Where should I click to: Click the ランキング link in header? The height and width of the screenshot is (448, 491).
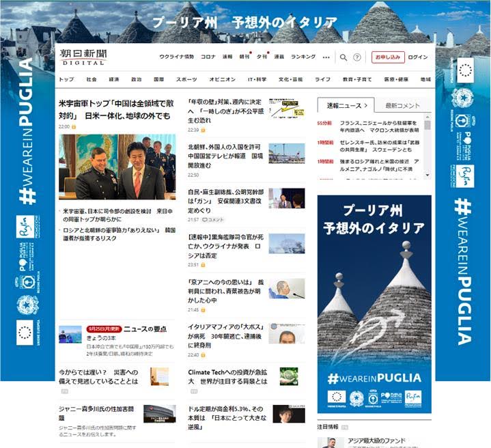point(303,57)
